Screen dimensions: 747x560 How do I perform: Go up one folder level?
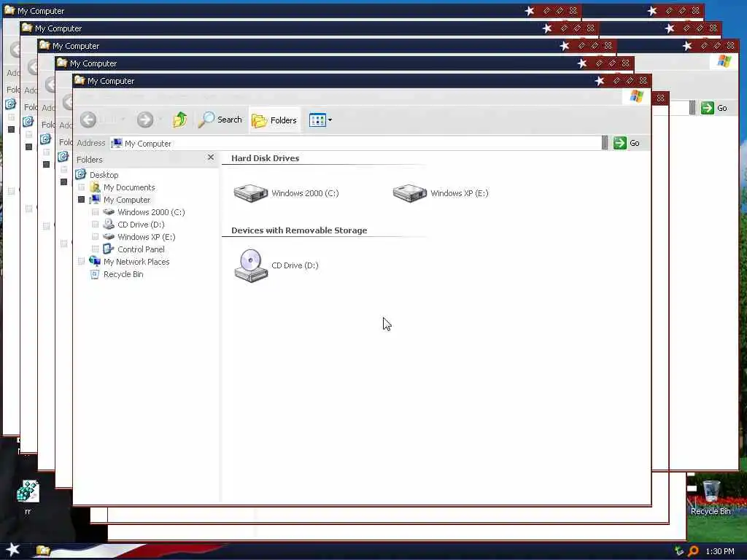[180, 120]
